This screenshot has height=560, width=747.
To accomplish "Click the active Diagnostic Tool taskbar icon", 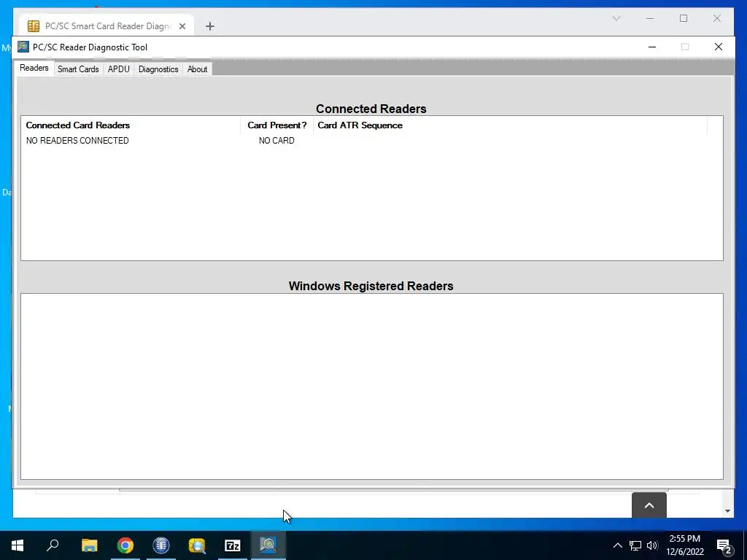I will pyautogui.click(x=268, y=545).
